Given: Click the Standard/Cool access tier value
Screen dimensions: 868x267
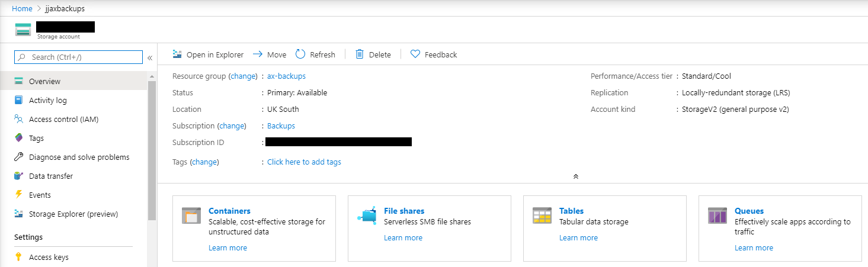Looking at the screenshot, I should [706, 76].
